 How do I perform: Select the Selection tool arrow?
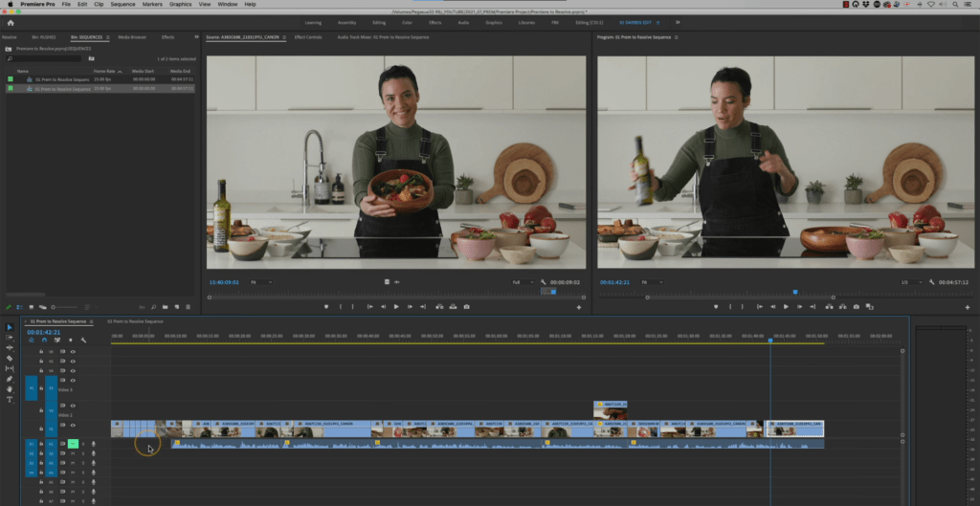[x=10, y=327]
